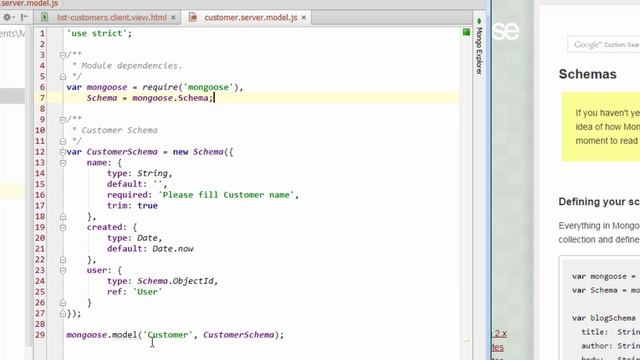This screenshot has width=640, height=360.
Task: Click 'var mongoose =' in browser code sample
Action: tap(603, 276)
